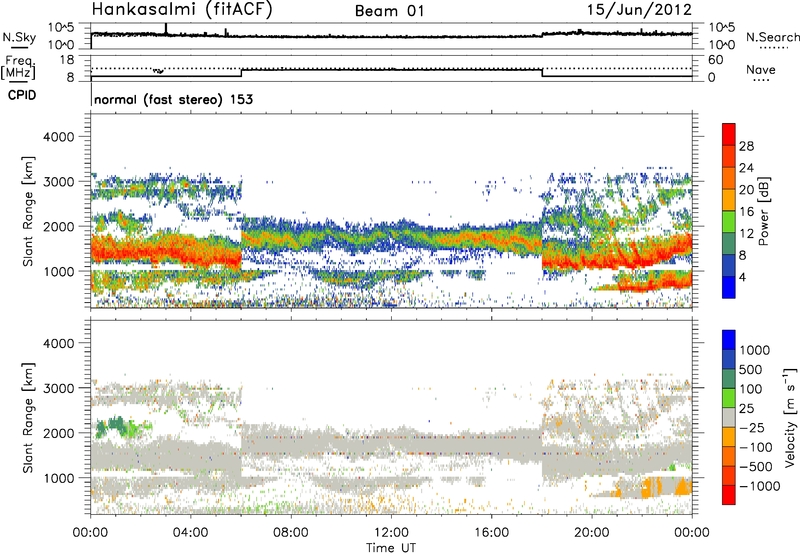The height and width of the screenshot is (554, 800).
Task: Select the 3000 tick in the velocity panel
Action: click(59, 388)
